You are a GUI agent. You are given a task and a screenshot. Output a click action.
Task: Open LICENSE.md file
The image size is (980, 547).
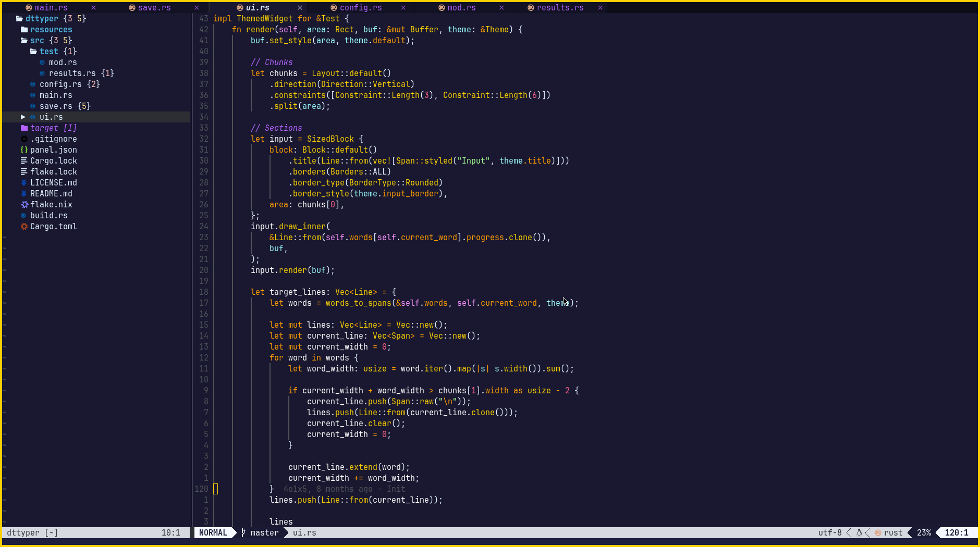tap(53, 183)
